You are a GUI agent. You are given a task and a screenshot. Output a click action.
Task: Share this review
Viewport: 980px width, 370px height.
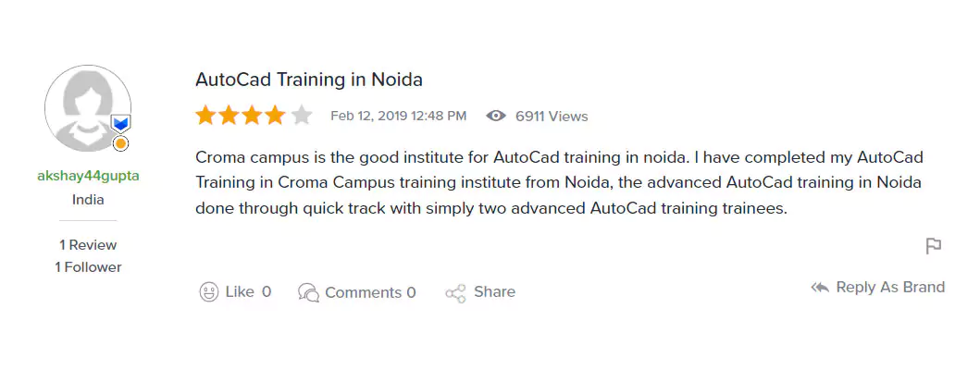[x=480, y=292]
